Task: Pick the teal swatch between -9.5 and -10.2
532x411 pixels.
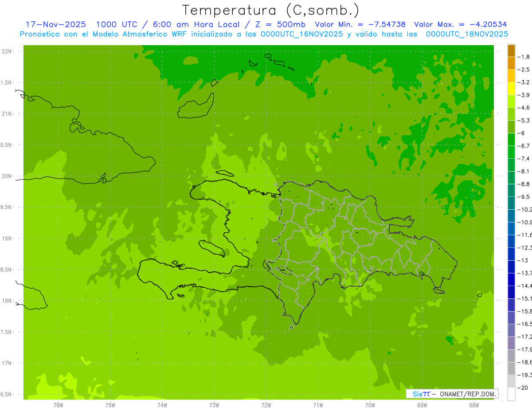Action: click(511, 203)
